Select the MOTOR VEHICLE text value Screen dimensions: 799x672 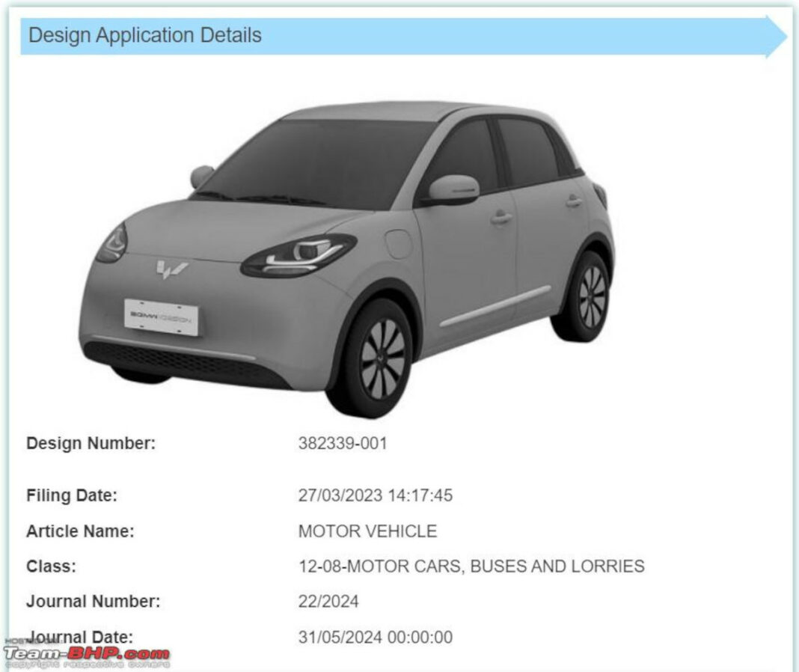click(367, 531)
